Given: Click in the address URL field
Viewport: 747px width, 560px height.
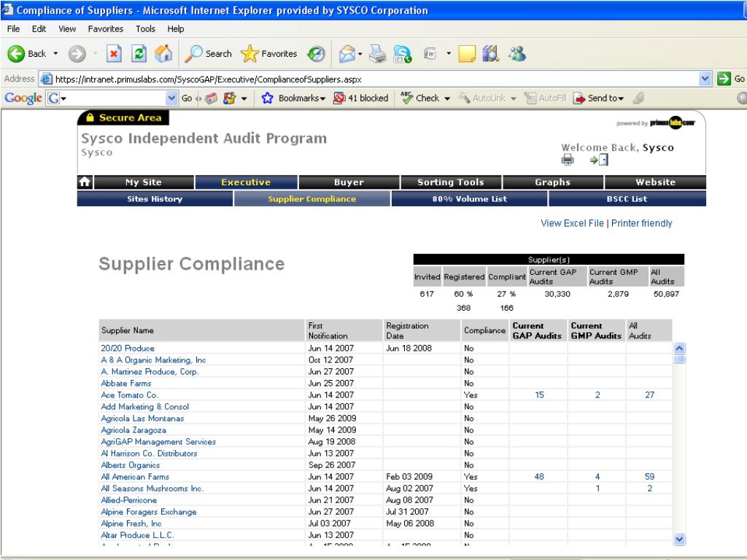Looking at the screenshot, I should pyautogui.click(x=376, y=79).
